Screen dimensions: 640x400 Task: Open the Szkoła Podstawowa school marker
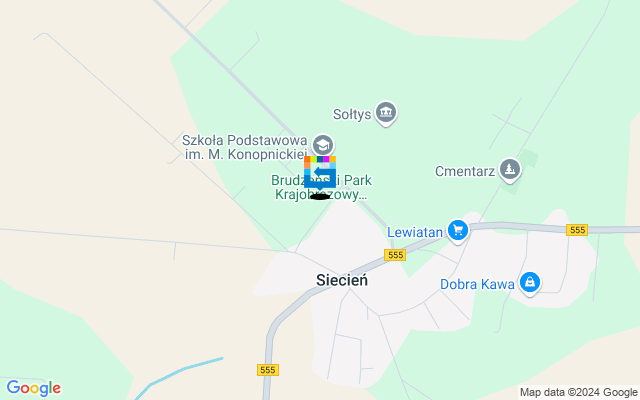click(x=323, y=145)
